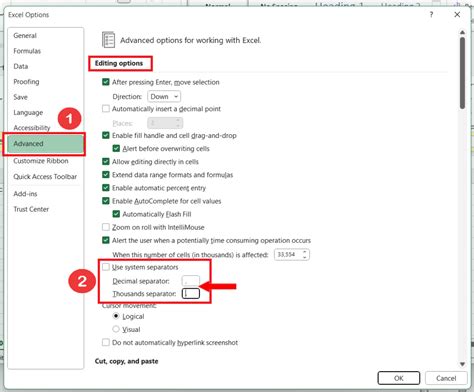Screen dimensions: 474x392
Task: Open the Quick Access Toolbar category
Action: click(45, 176)
